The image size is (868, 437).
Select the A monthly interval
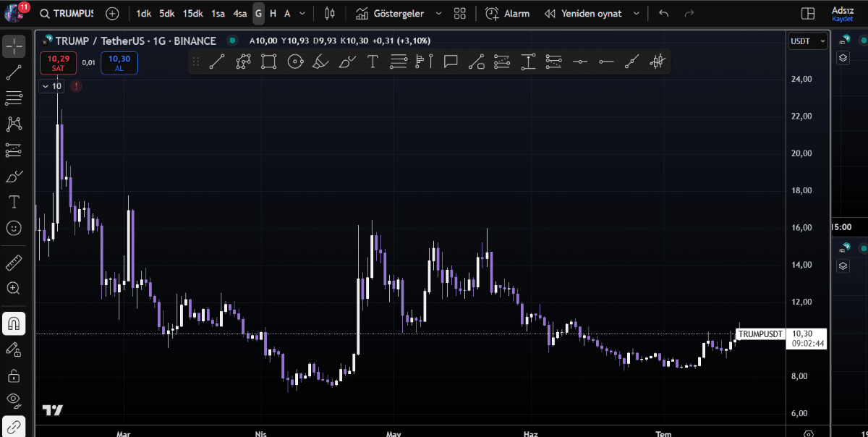[287, 13]
